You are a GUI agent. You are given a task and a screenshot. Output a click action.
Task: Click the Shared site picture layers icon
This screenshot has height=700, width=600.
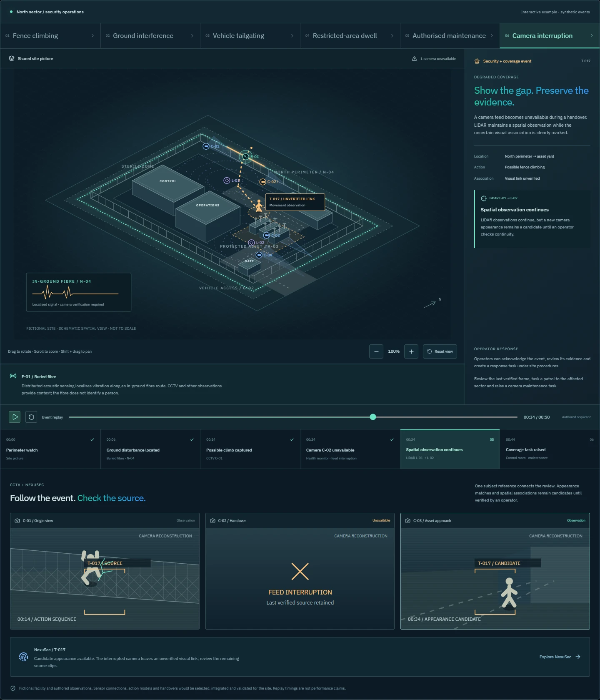coord(12,59)
